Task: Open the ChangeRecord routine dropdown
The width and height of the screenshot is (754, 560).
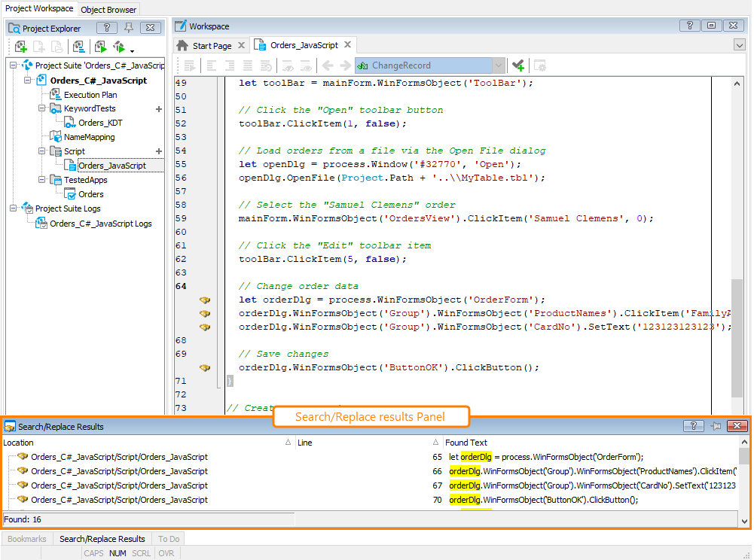Action: [498, 65]
